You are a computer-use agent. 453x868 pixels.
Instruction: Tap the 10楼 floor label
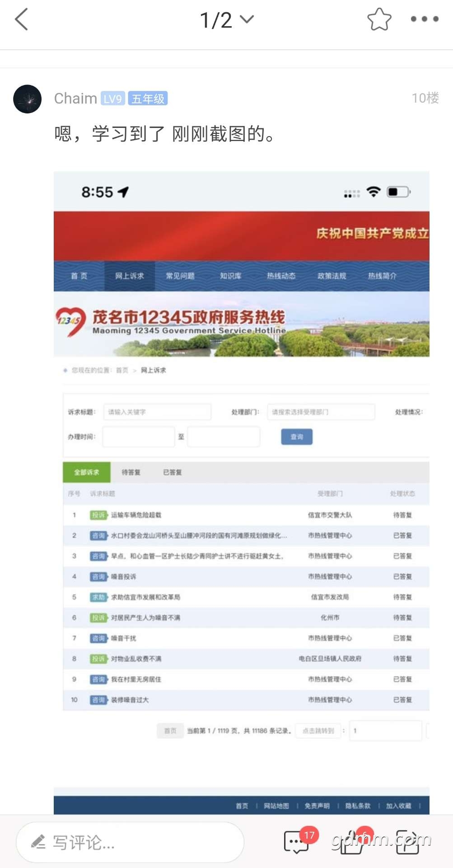coord(425,98)
